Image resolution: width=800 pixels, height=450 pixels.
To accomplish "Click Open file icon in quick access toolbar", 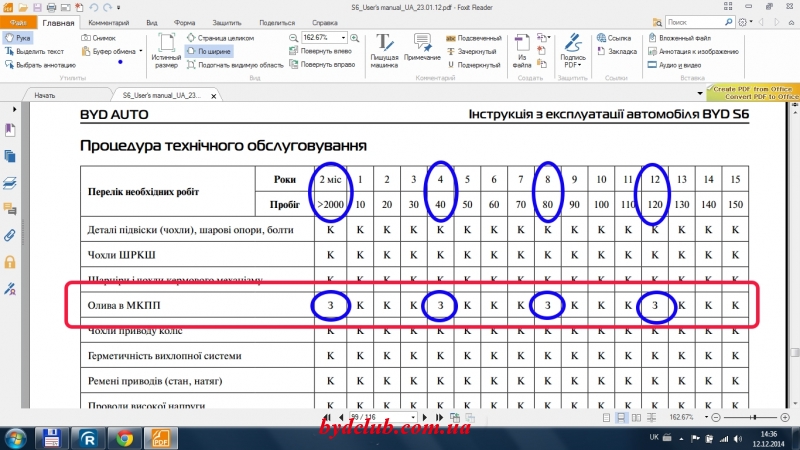I will point(22,8).
